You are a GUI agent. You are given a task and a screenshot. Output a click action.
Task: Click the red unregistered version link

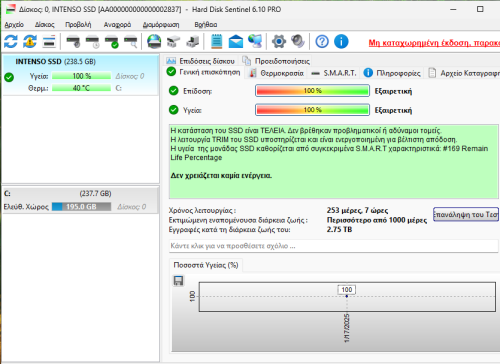click(434, 43)
